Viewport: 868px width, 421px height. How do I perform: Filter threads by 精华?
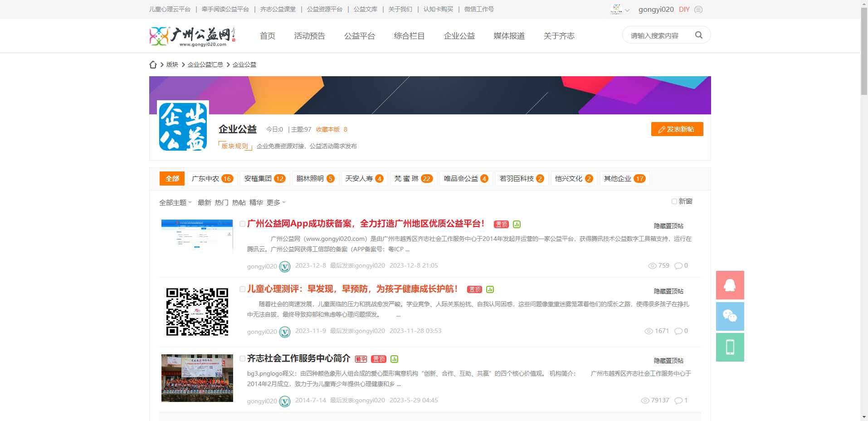256,202
